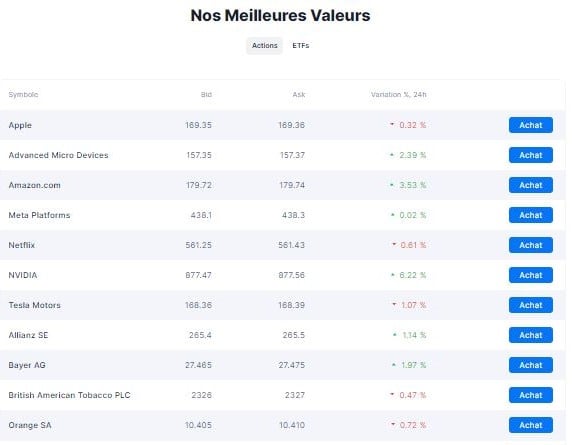Click Achat button for Allianz SE
The image size is (572, 445).
(531, 335)
